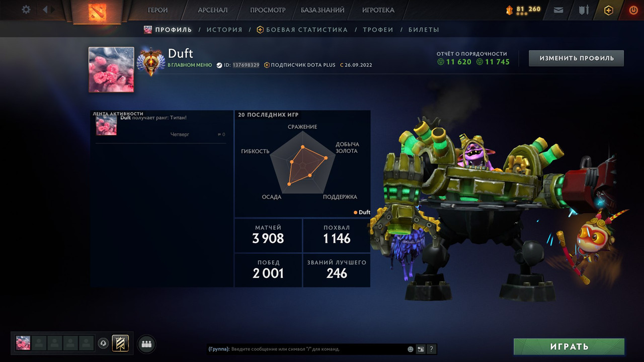Viewport: 644px width, 362px height.
Task: Open the chat emoticon picker
Action: 411,349
